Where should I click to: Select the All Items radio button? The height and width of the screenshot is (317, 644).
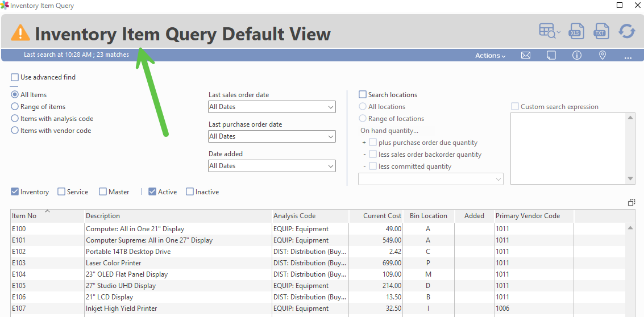tap(15, 95)
